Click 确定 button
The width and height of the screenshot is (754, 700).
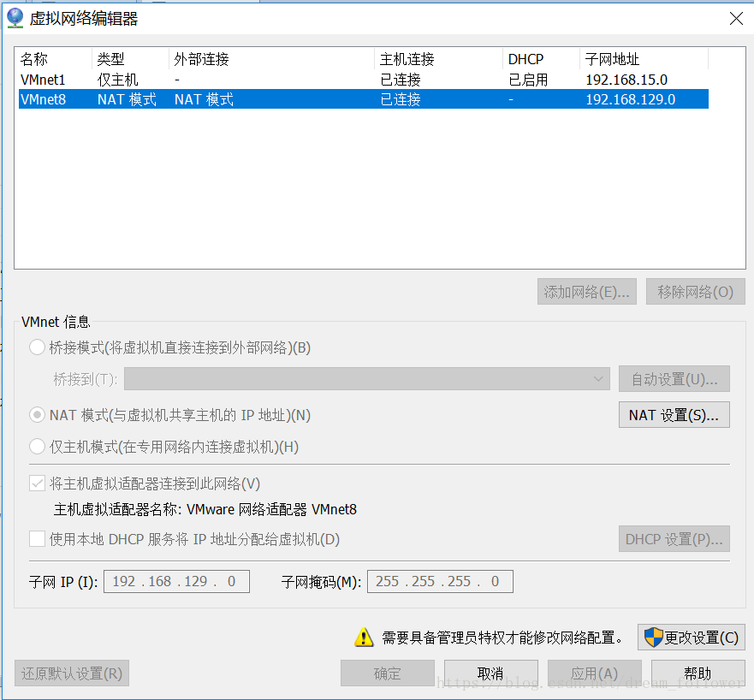coord(388,673)
